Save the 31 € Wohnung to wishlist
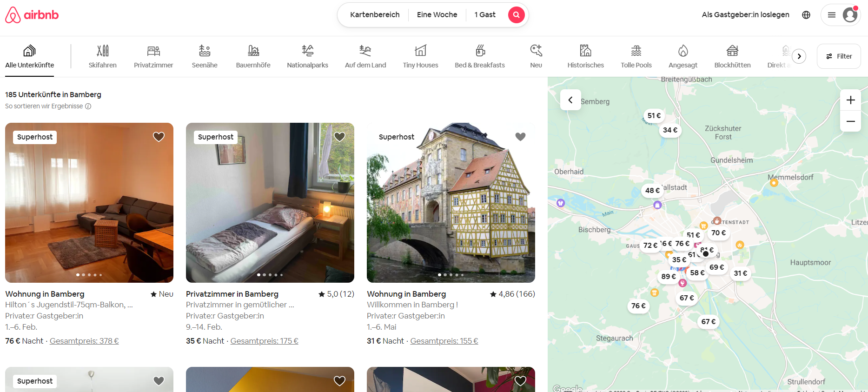Image resolution: width=868 pixels, height=392 pixels. (x=520, y=137)
